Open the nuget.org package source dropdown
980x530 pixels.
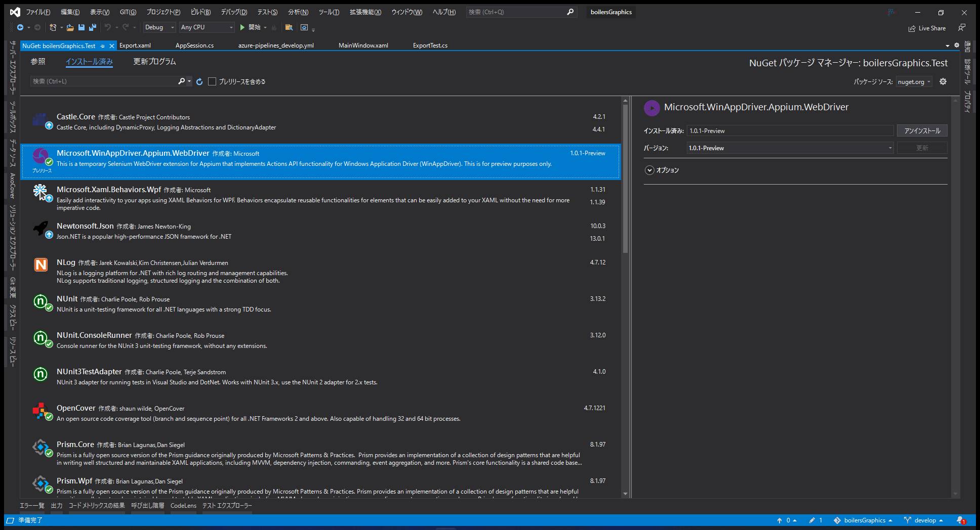[914, 82]
